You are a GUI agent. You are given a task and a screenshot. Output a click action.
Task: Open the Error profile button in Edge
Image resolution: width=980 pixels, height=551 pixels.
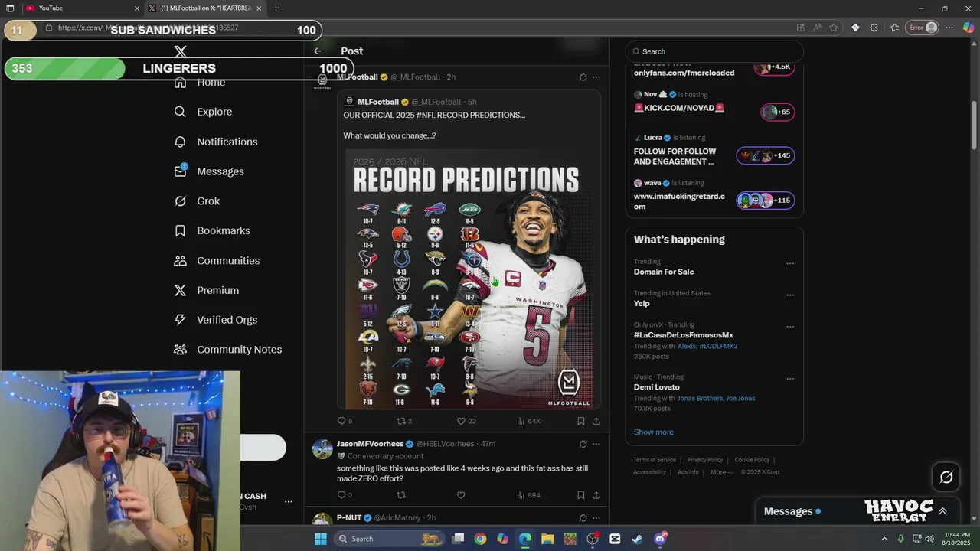tap(923, 28)
